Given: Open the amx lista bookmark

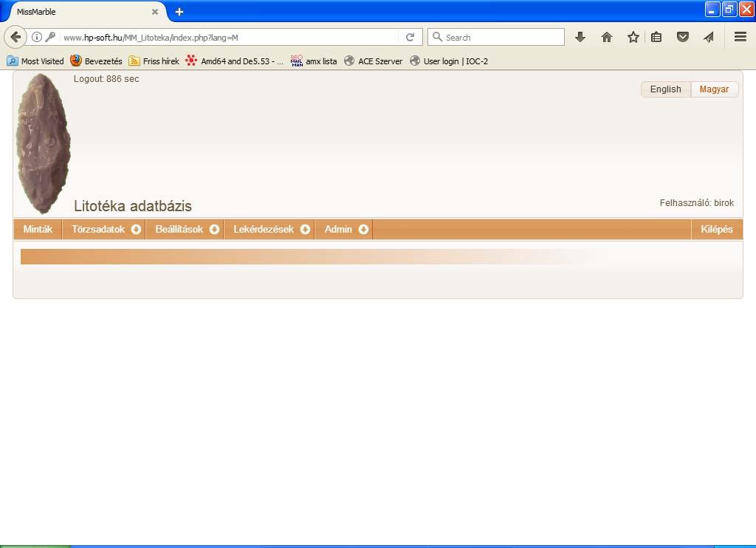Looking at the screenshot, I should [313, 61].
